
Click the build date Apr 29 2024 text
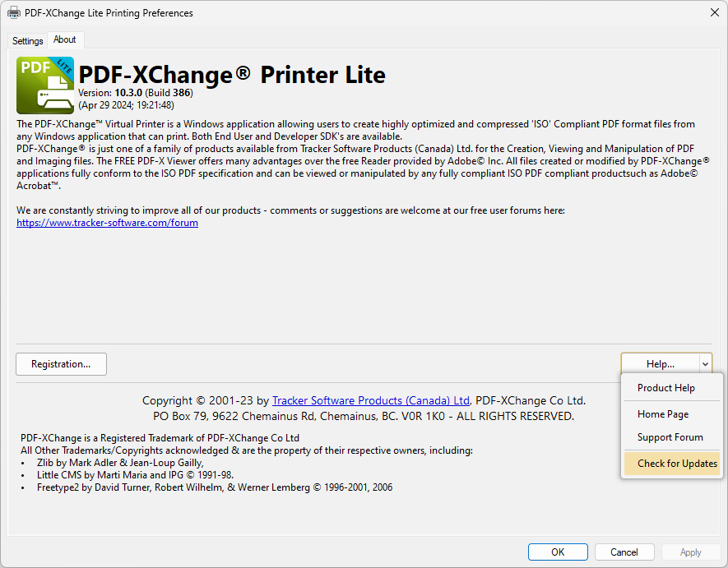tap(127, 105)
